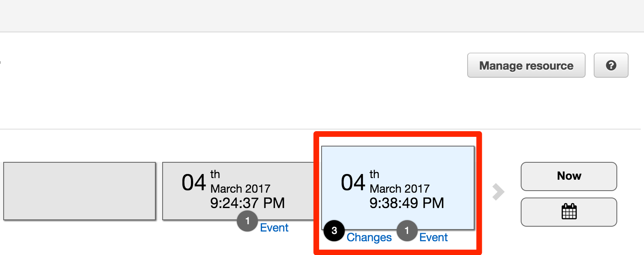The height and width of the screenshot is (255, 644).
Task: Click the gray 1 badge under 9:24:37 PM
Action: (247, 221)
